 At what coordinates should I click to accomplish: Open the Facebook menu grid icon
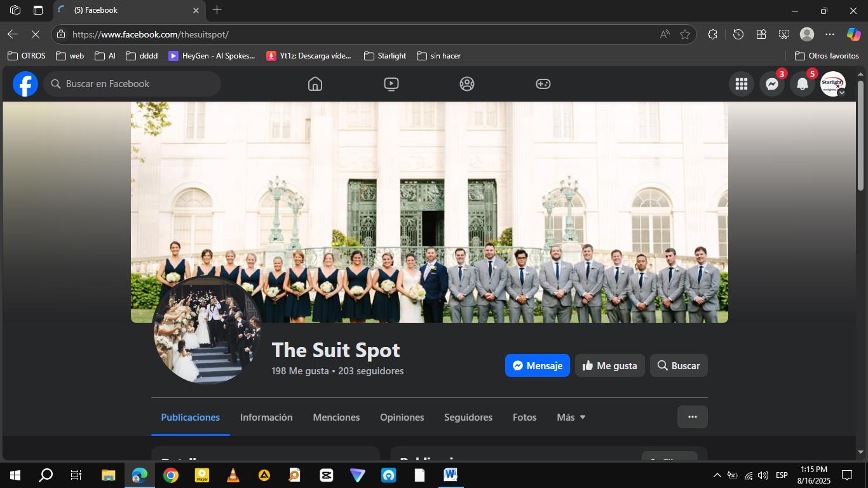click(741, 84)
